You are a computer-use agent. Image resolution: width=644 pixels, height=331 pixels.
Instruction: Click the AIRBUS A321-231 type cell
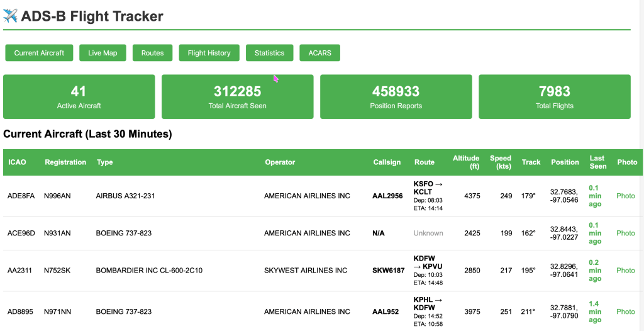pos(125,196)
